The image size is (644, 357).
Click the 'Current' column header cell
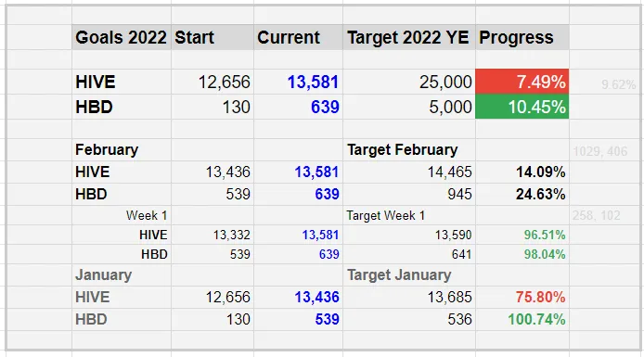[x=298, y=37]
